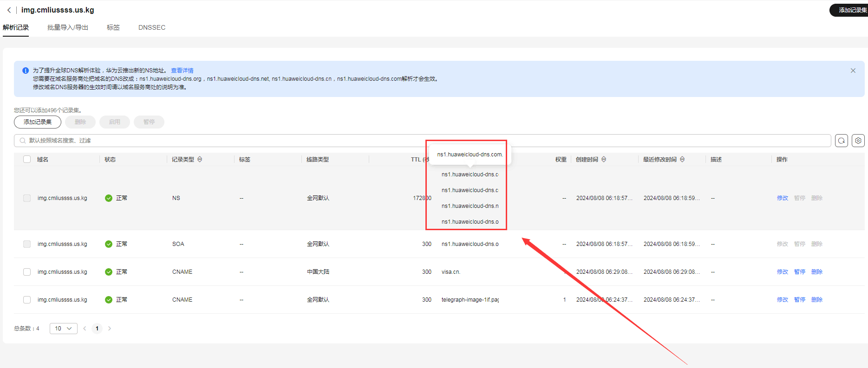This screenshot has width=868, height=368.
Task: Open the 标签 tab
Action: pyautogui.click(x=113, y=27)
